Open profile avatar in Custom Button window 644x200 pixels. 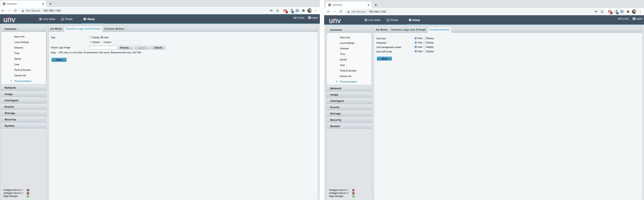click(x=634, y=12)
